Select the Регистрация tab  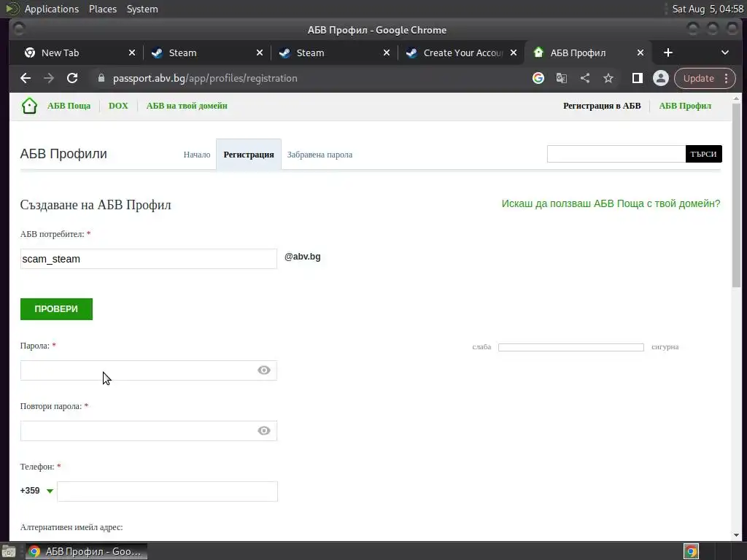coord(249,155)
